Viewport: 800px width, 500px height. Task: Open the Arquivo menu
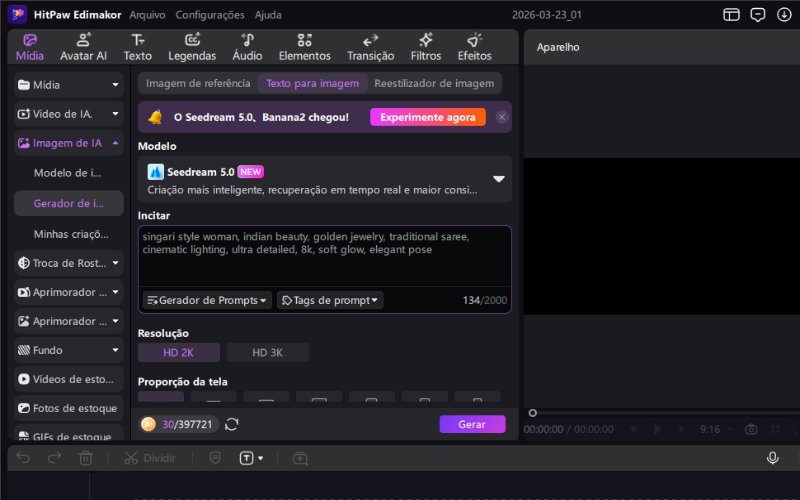pyautogui.click(x=147, y=15)
